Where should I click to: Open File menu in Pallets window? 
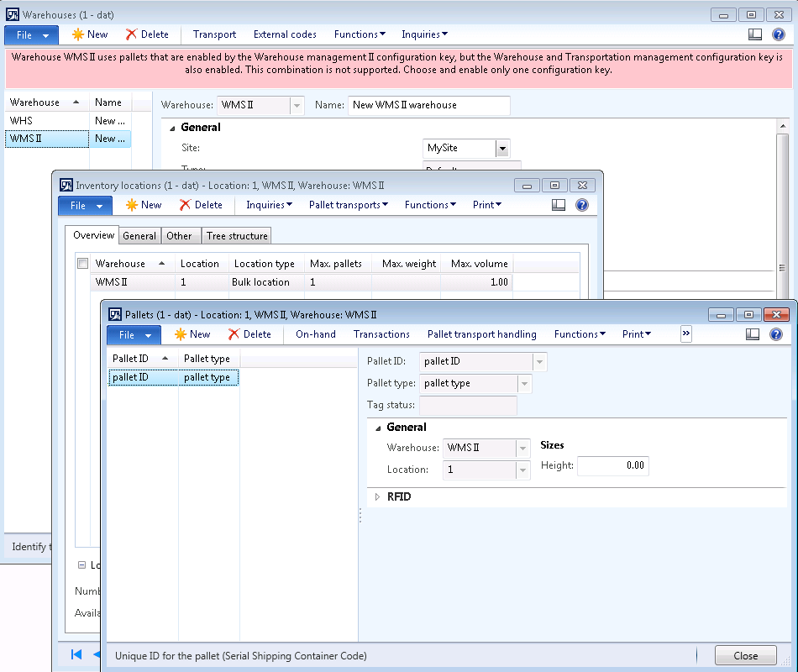(134, 334)
